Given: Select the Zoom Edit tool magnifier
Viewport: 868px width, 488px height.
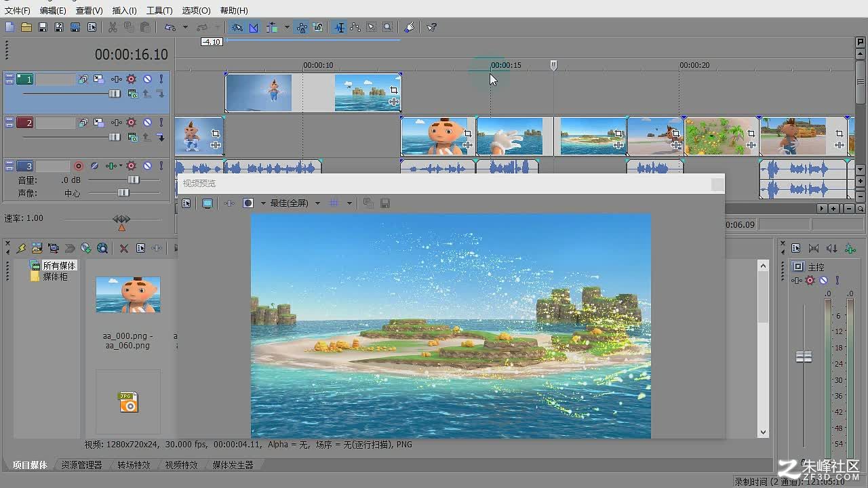Looking at the screenshot, I should pos(387,27).
